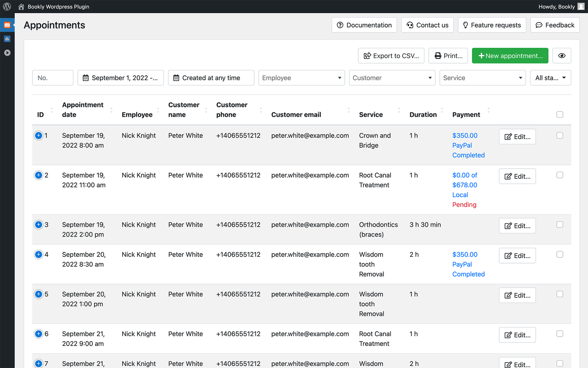
Task: Check the checkbox next to appointment ID 4
Action: (x=560, y=254)
